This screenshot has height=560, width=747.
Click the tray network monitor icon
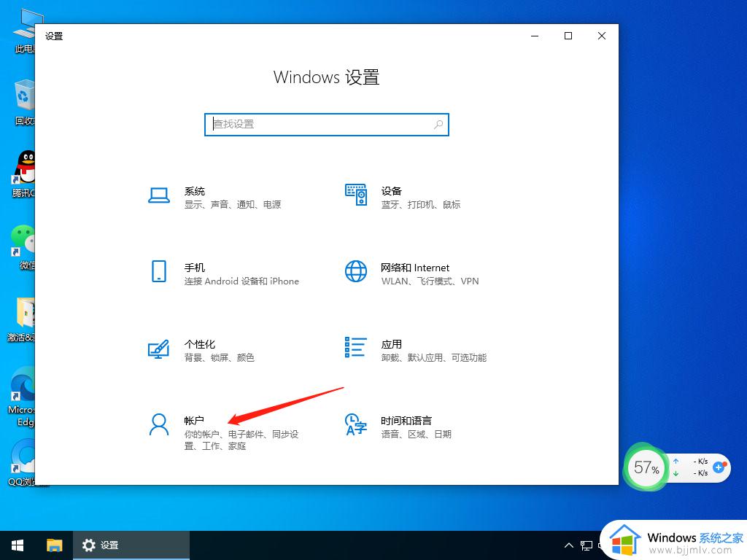pos(587,545)
